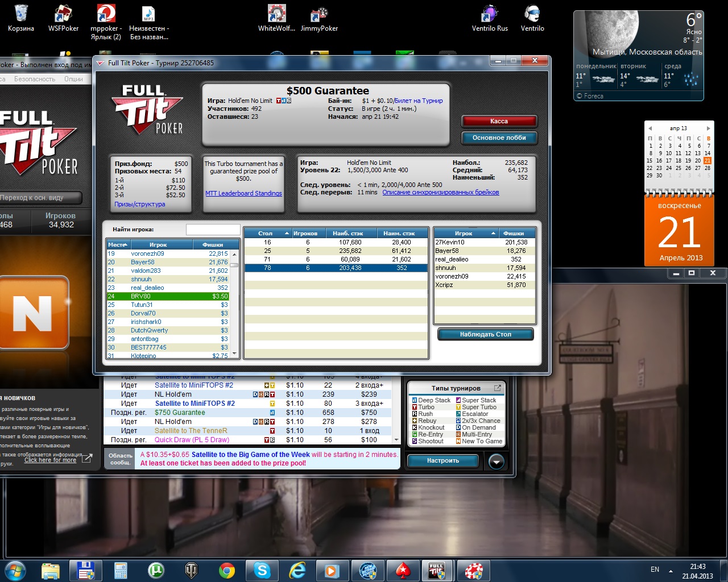Open the Корзина recycle bin desktop icon
This screenshot has height=582, width=728.
click(x=21, y=18)
